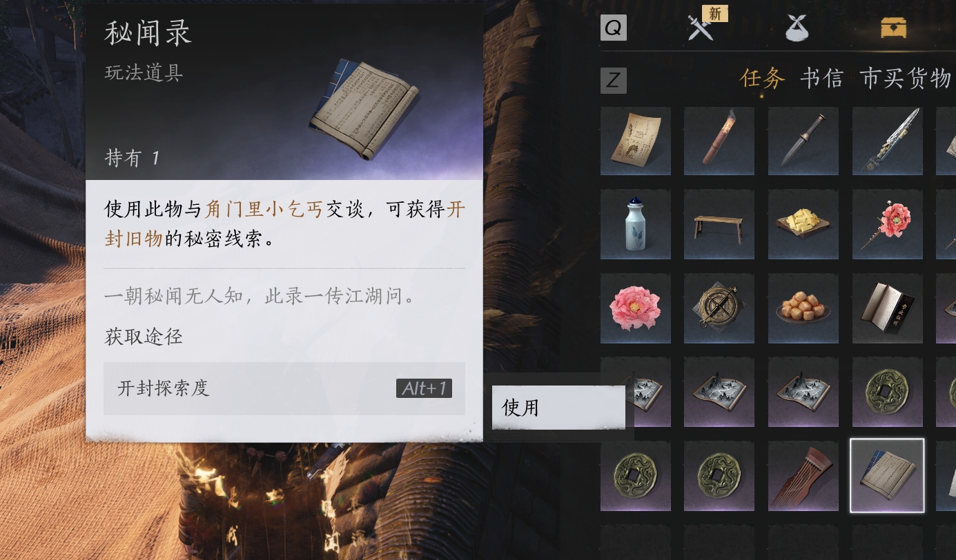
Task: Select the old paper note item
Action: coord(636,141)
